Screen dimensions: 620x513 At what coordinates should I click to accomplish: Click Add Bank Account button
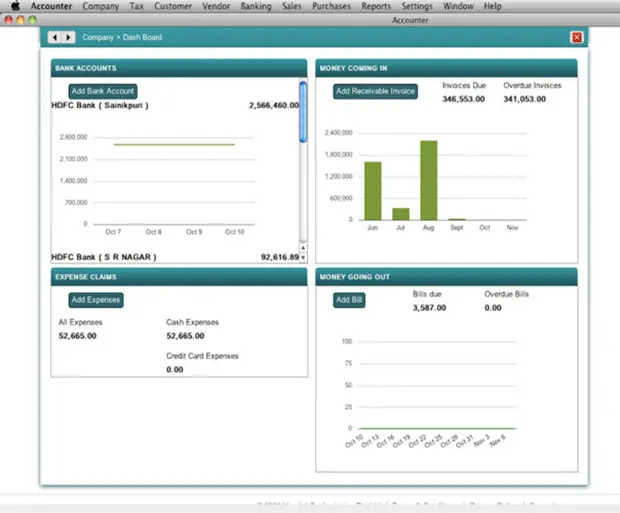coord(103,91)
